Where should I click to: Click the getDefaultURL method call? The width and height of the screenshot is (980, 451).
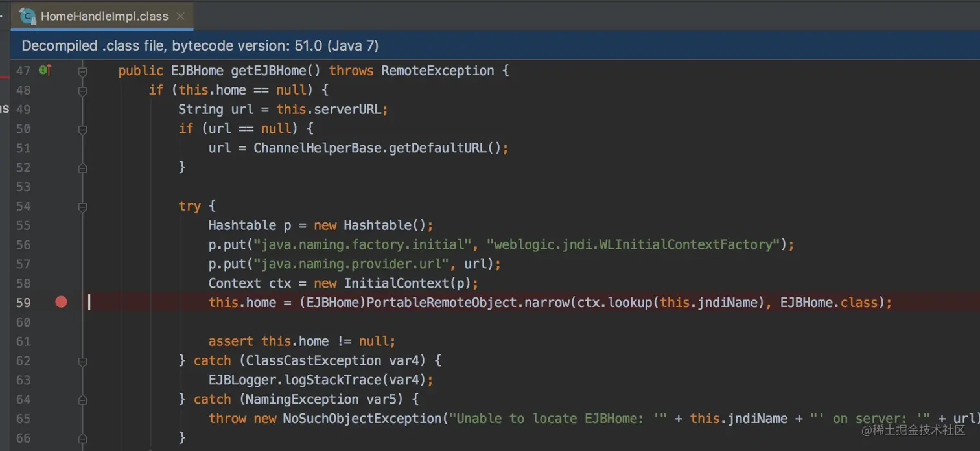pyautogui.click(x=437, y=148)
